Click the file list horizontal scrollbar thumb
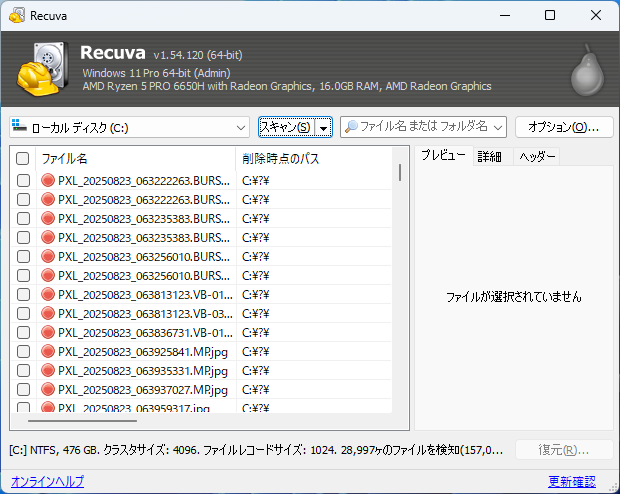Image resolution: width=620 pixels, height=494 pixels. pos(82,421)
